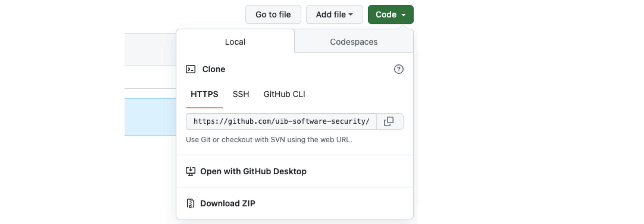644x224 pixels.
Task: Click the Open with GitHub Desktop text
Action: (x=253, y=171)
